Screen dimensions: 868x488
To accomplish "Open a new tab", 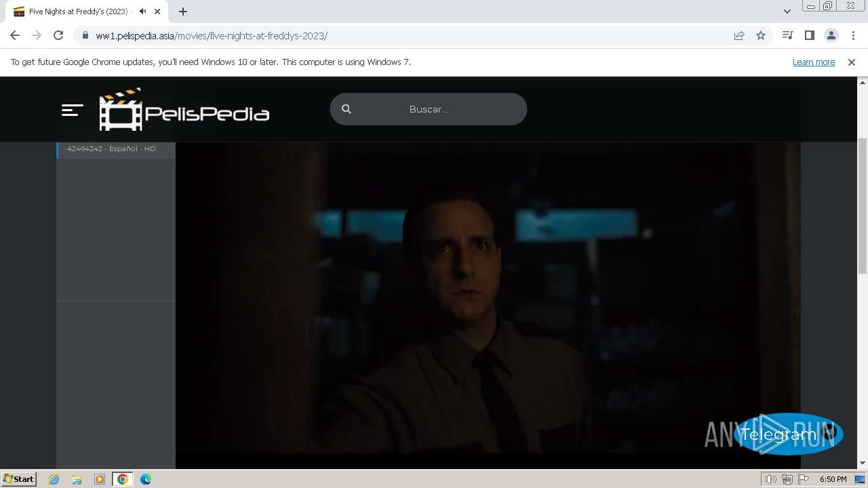I will click(x=183, y=12).
